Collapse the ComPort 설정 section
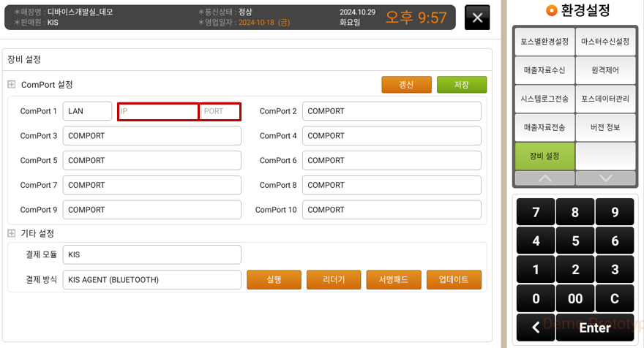The width and height of the screenshot is (644, 348). pyautogui.click(x=12, y=85)
